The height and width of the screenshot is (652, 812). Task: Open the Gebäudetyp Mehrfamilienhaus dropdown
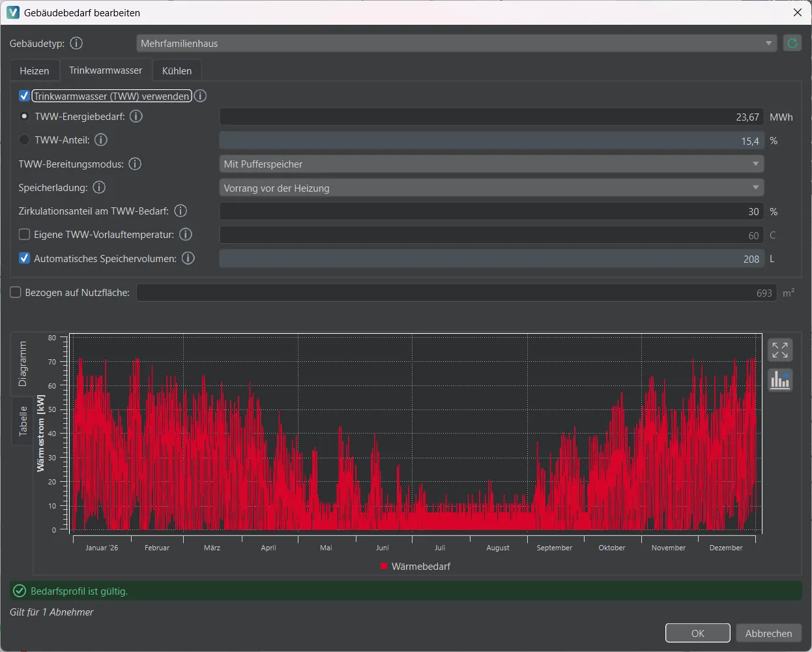[x=457, y=43]
